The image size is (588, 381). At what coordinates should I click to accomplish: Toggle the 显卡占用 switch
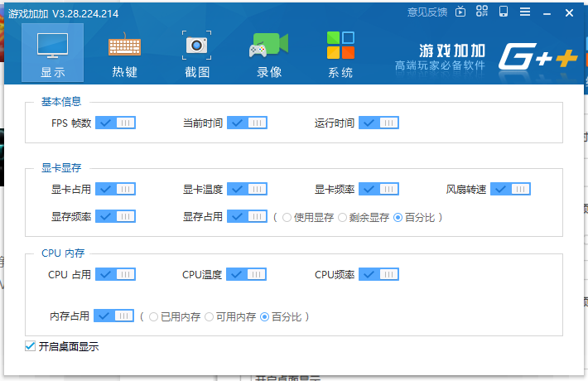pos(115,189)
